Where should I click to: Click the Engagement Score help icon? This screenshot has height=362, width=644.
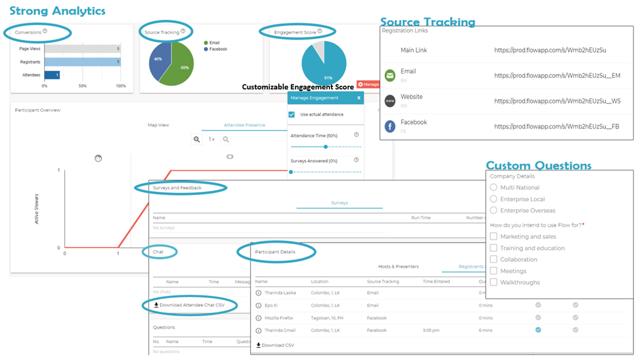pos(320,31)
